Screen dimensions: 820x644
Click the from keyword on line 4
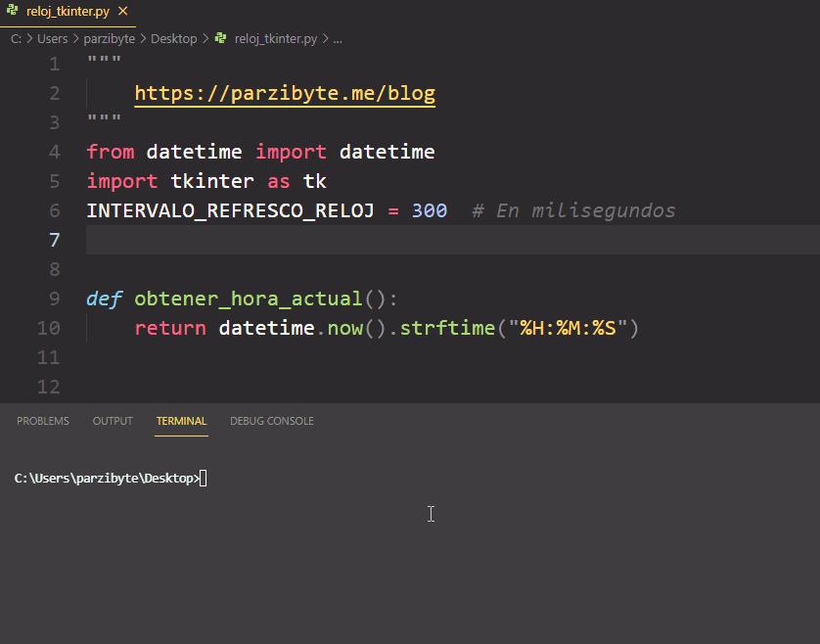tap(111, 152)
